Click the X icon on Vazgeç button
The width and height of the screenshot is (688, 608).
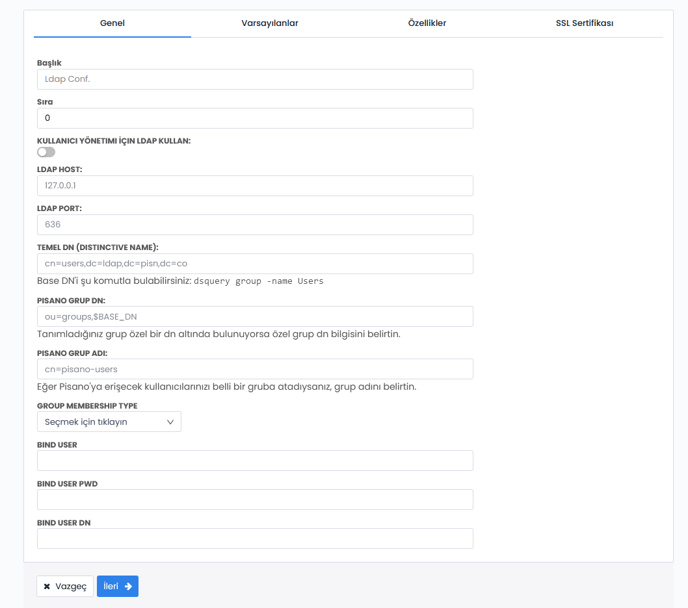click(x=47, y=586)
